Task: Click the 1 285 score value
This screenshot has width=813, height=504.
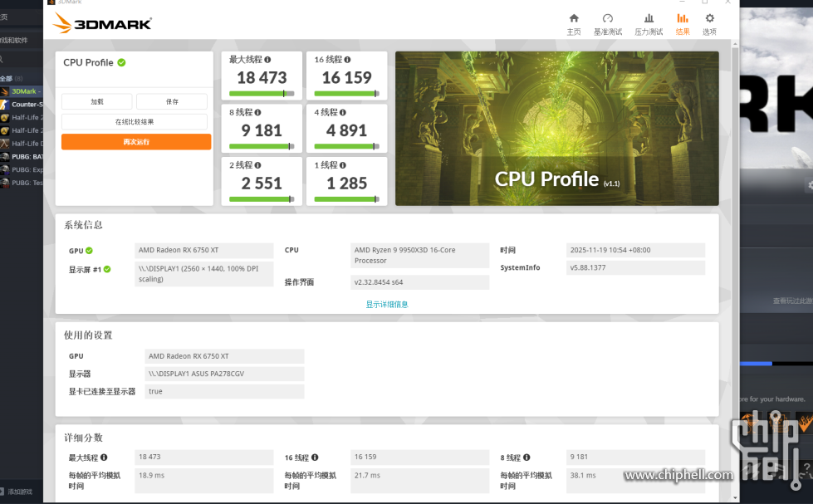Action: pos(347,183)
